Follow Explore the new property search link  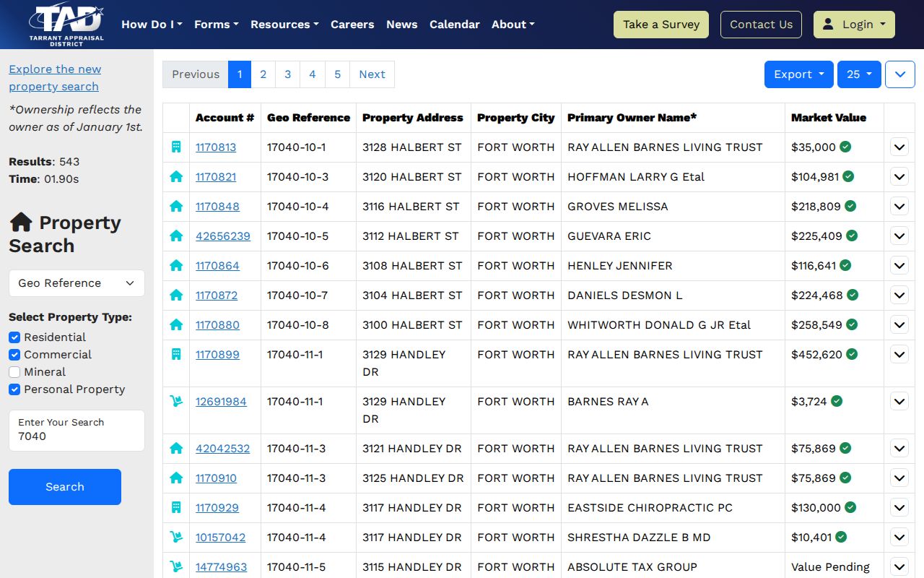click(x=55, y=78)
